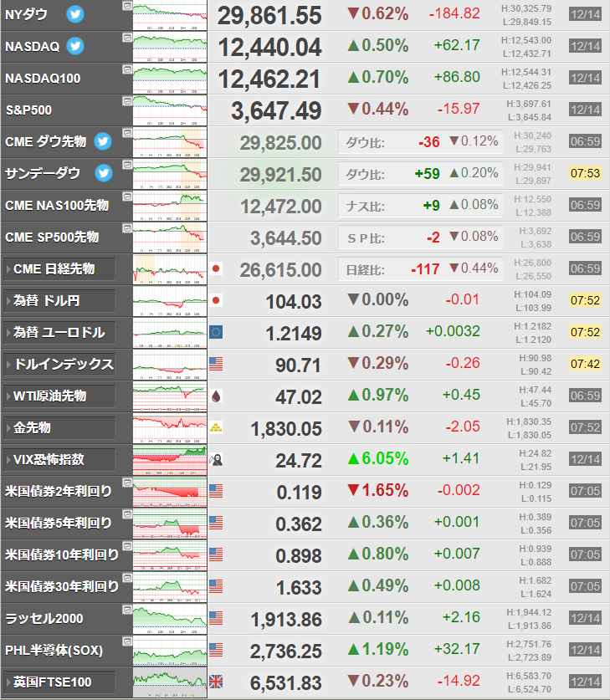This screenshot has height=700, width=610.
Task: Click the CME SP500先物 label
Action: coord(52,237)
